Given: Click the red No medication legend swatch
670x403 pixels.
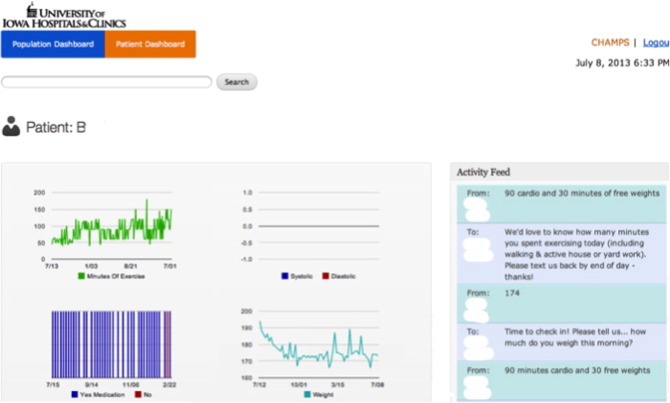Looking at the screenshot, I should [x=137, y=395].
